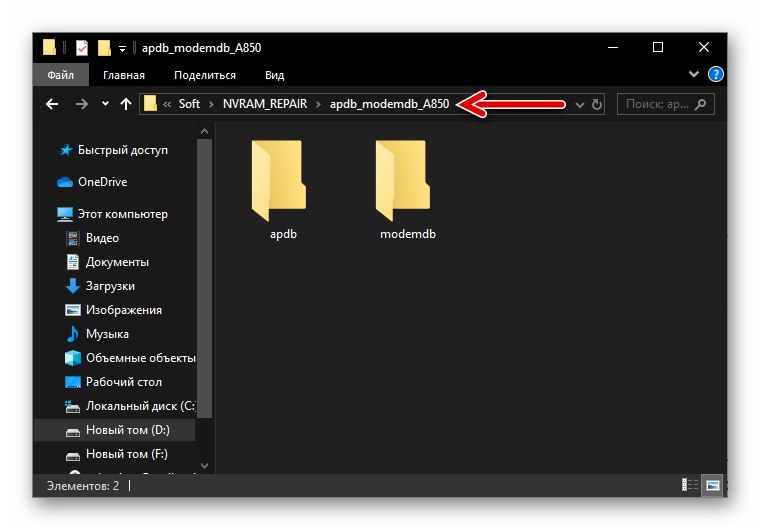This screenshot has width=760, height=530.
Task: Expand the ribbon with the chevron
Action: coord(694,74)
